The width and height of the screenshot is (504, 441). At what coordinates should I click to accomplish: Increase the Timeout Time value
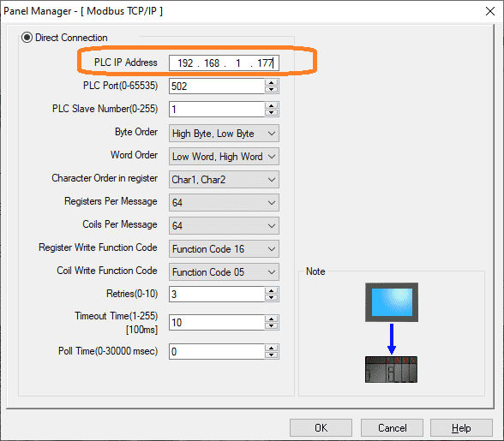point(272,319)
